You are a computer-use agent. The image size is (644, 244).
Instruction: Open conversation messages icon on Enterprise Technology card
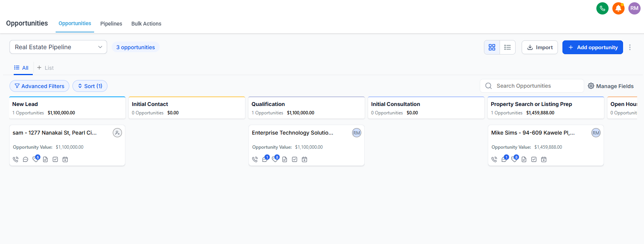(x=265, y=159)
